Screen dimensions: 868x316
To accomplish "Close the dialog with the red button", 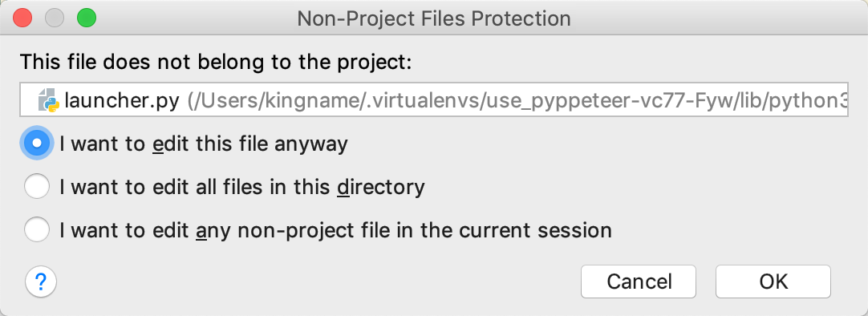I will point(22,18).
